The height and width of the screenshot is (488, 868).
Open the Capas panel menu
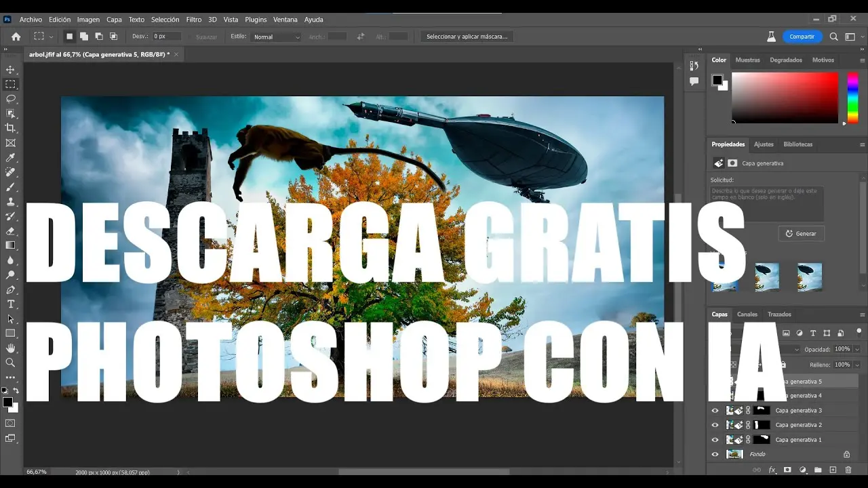coord(863,314)
